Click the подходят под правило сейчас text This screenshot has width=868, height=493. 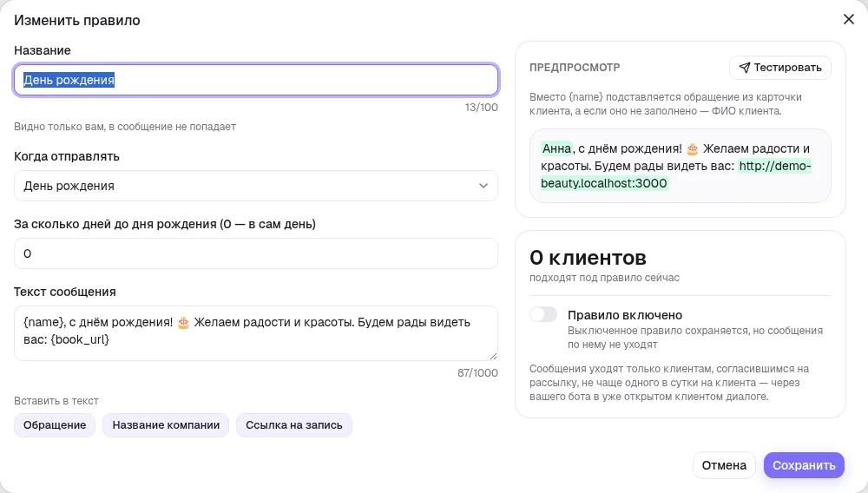[x=604, y=278]
